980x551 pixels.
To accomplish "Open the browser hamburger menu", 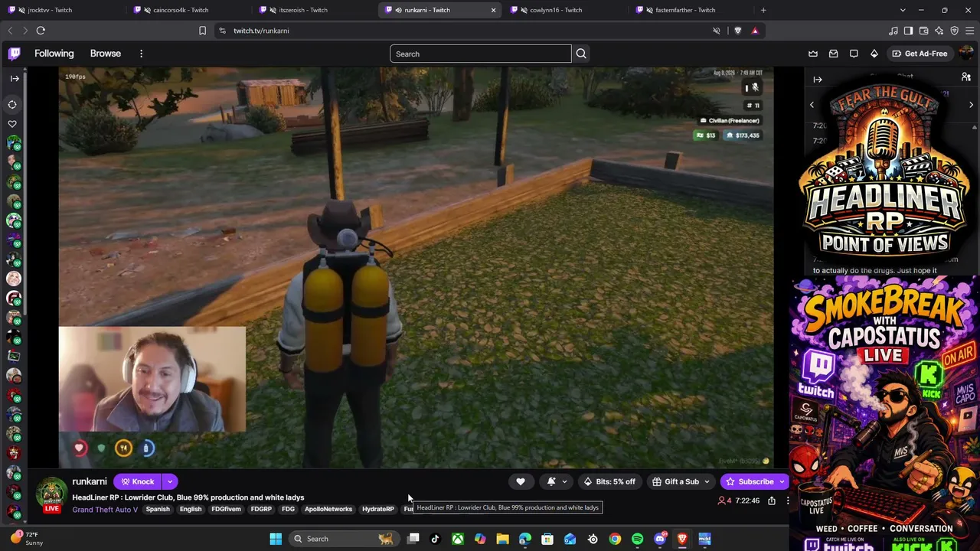I will (x=969, y=31).
